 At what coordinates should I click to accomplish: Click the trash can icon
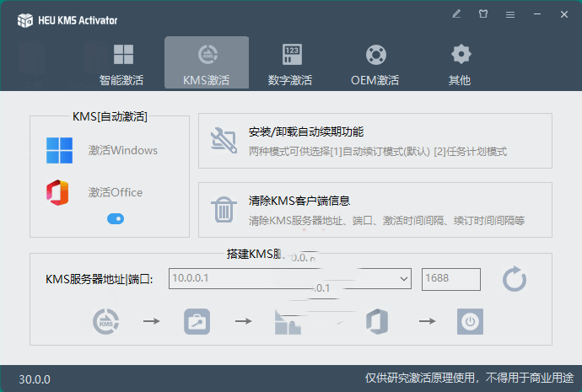pyautogui.click(x=224, y=210)
